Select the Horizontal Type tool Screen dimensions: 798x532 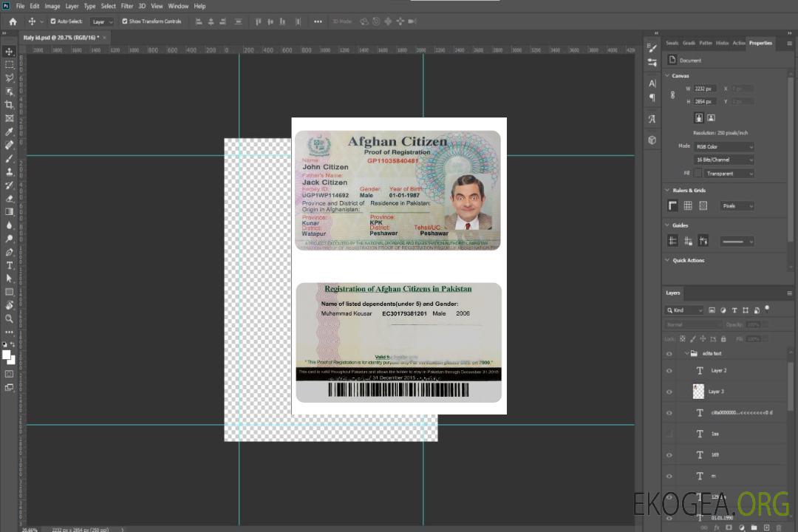pos(9,265)
